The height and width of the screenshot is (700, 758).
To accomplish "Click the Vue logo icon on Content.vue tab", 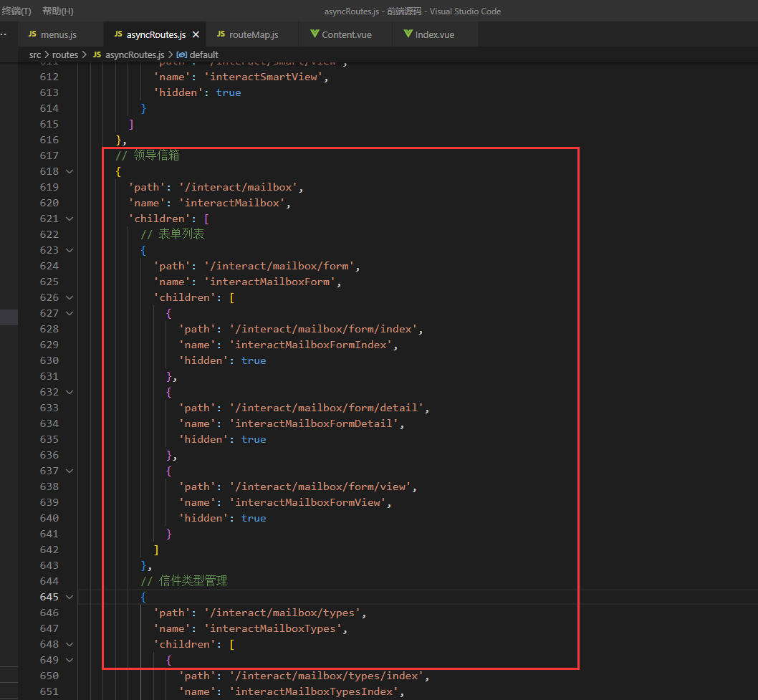I will coord(314,34).
